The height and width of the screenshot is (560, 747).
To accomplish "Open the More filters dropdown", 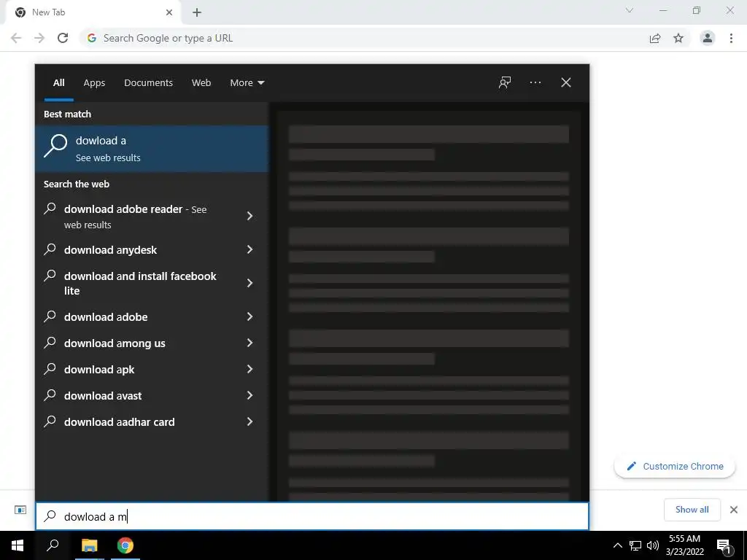I will (x=247, y=83).
